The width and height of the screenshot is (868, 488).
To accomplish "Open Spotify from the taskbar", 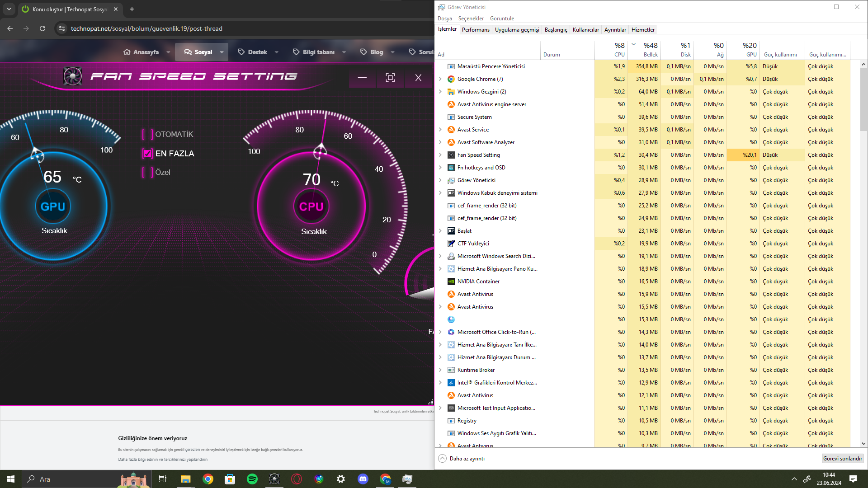I will coord(252,479).
